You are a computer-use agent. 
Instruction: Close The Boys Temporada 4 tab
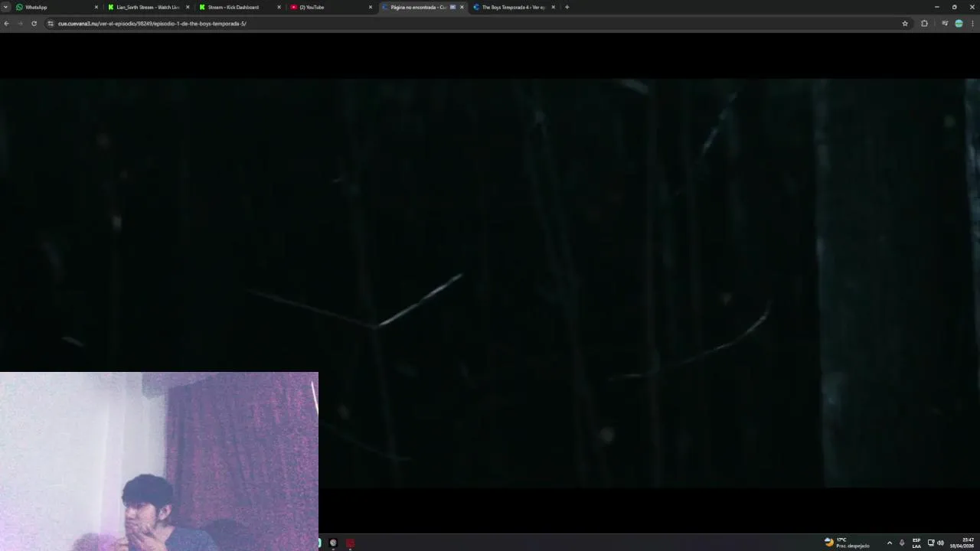click(x=553, y=7)
